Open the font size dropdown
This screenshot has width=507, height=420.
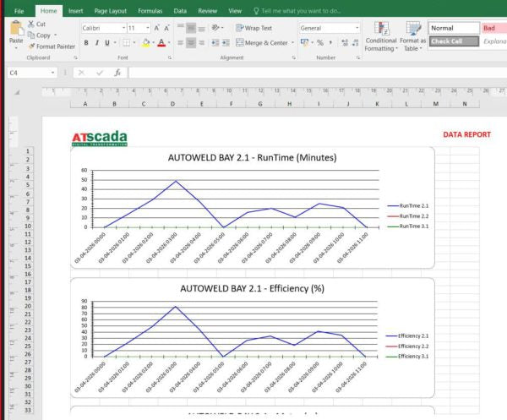(148, 28)
